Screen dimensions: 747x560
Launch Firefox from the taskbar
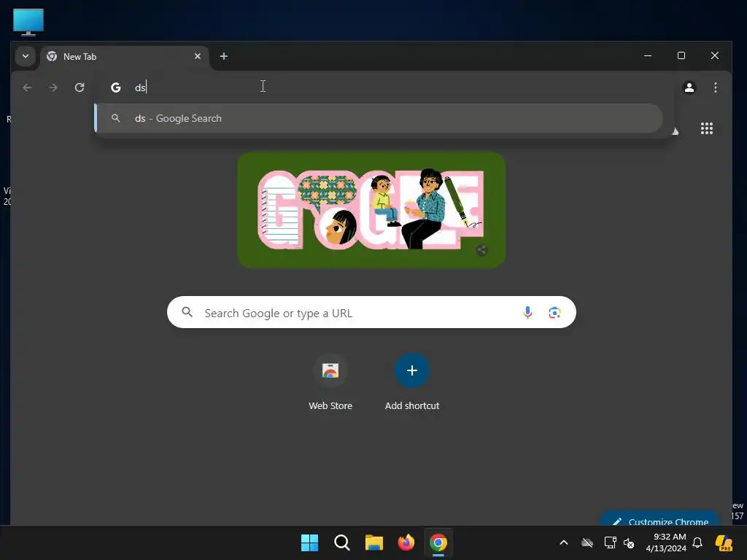click(x=406, y=542)
